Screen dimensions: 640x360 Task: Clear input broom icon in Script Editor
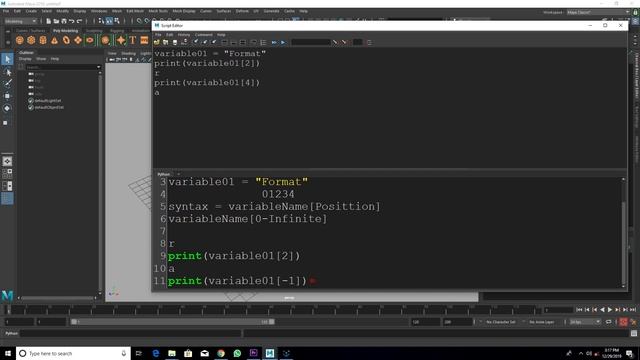point(205,42)
